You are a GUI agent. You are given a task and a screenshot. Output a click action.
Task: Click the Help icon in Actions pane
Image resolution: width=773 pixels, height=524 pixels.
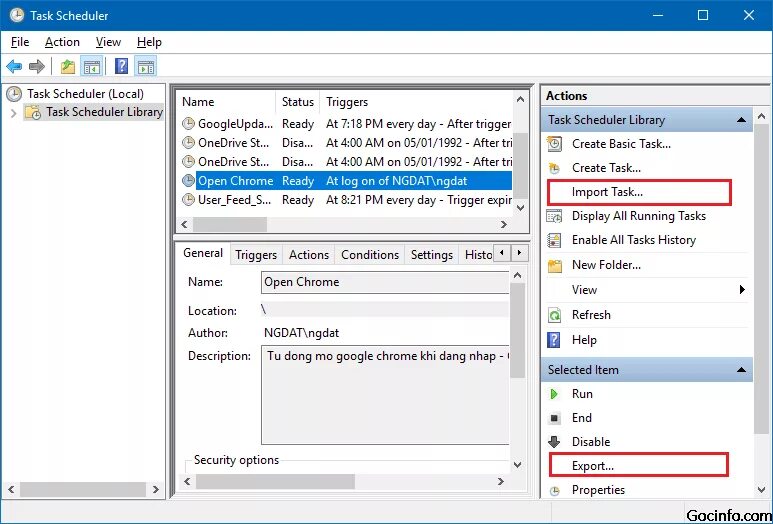click(x=554, y=340)
